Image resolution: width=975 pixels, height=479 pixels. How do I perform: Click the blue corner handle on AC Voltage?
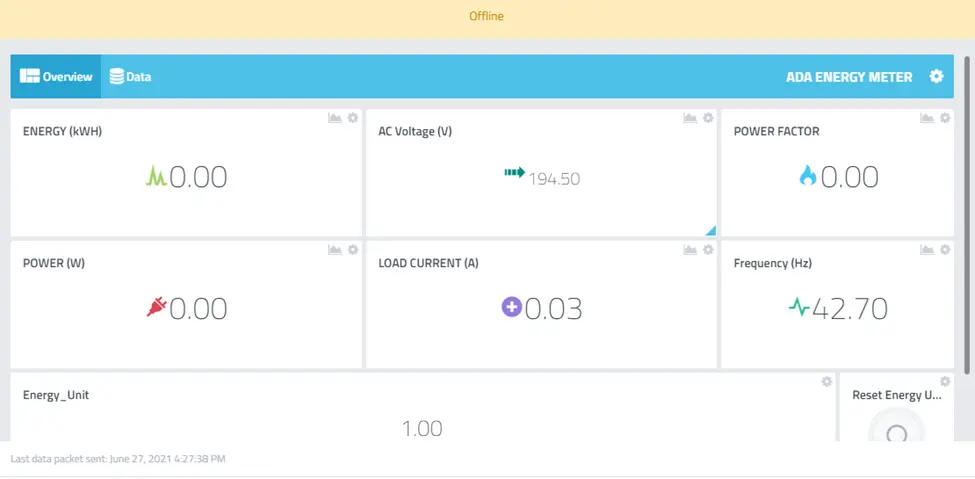coord(711,231)
